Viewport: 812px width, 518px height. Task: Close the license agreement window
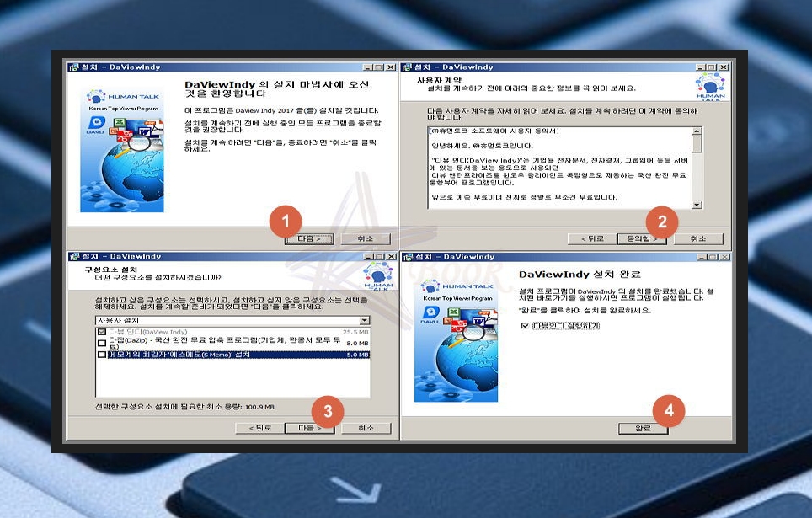click(x=724, y=67)
